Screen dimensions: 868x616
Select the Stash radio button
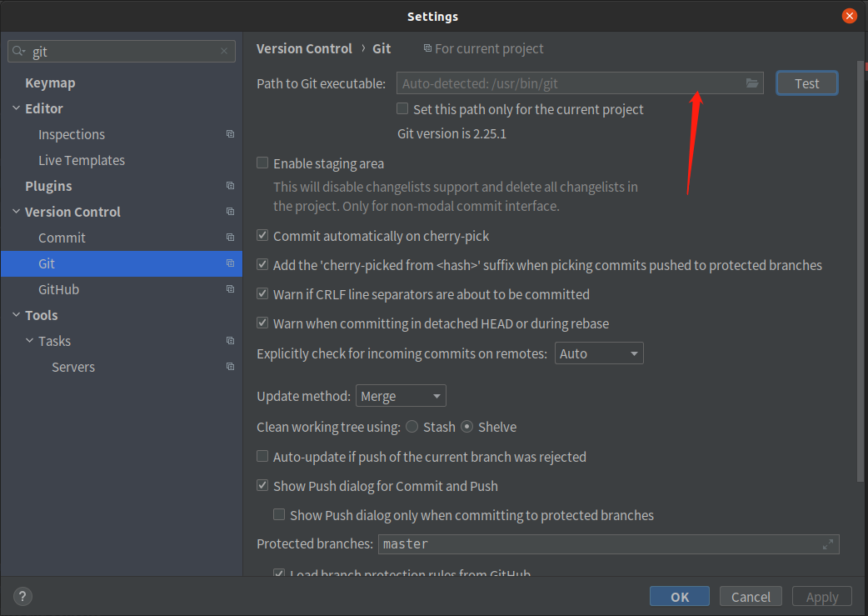click(x=412, y=427)
